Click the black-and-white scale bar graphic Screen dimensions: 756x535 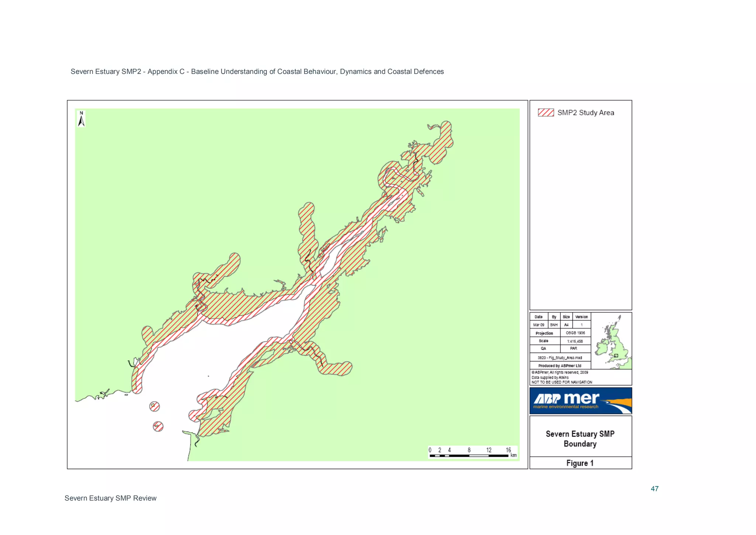point(469,456)
